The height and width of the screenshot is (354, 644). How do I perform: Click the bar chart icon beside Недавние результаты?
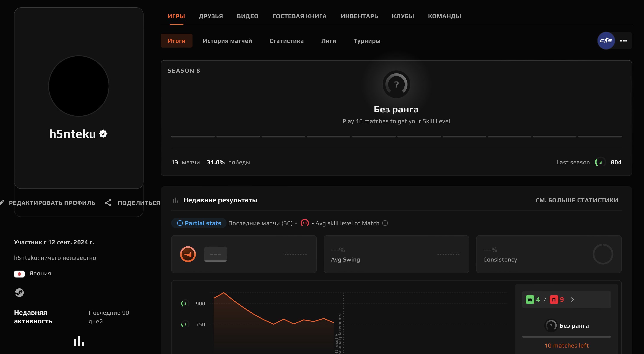click(175, 200)
